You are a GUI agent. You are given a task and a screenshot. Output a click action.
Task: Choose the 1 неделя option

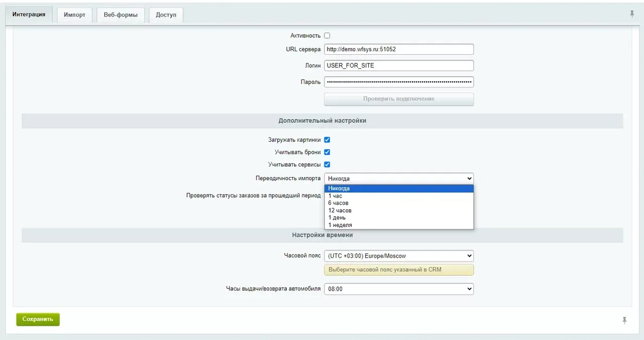399,225
